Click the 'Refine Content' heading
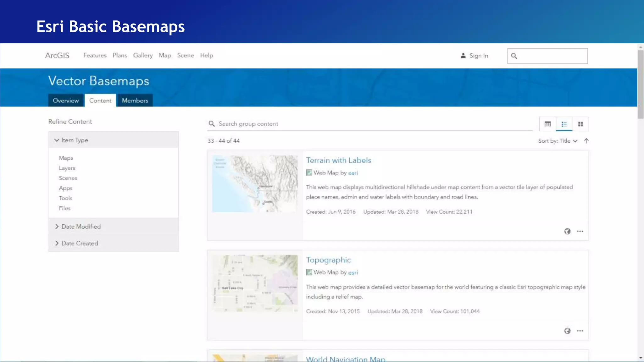The image size is (644, 362). point(70,122)
